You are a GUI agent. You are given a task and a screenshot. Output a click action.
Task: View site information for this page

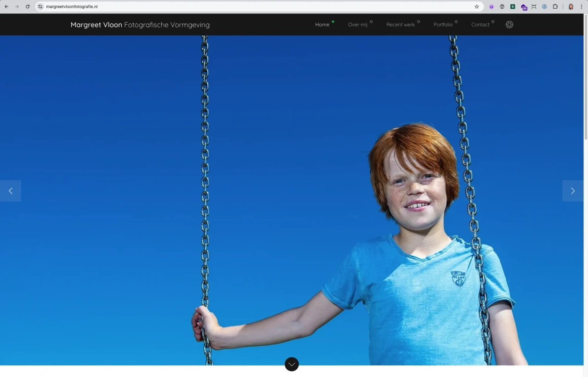pyautogui.click(x=40, y=7)
